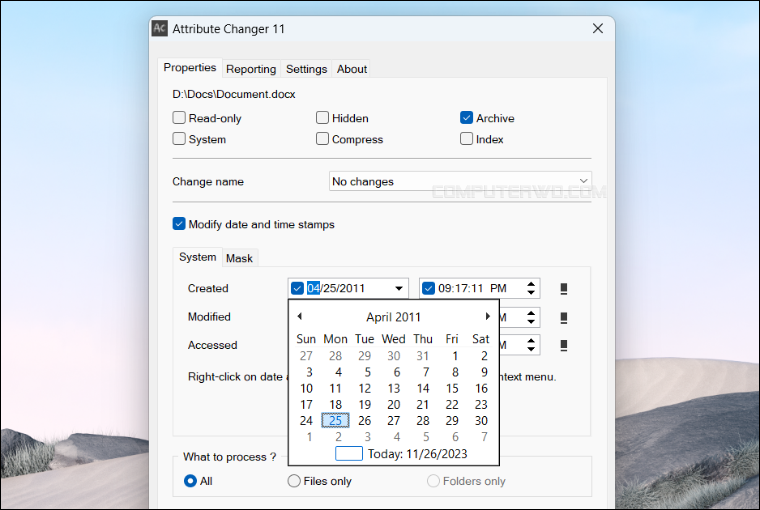The height and width of the screenshot is (510, 760).
Task: Open the Change name dropdown
Action: [x=460, y=181]
